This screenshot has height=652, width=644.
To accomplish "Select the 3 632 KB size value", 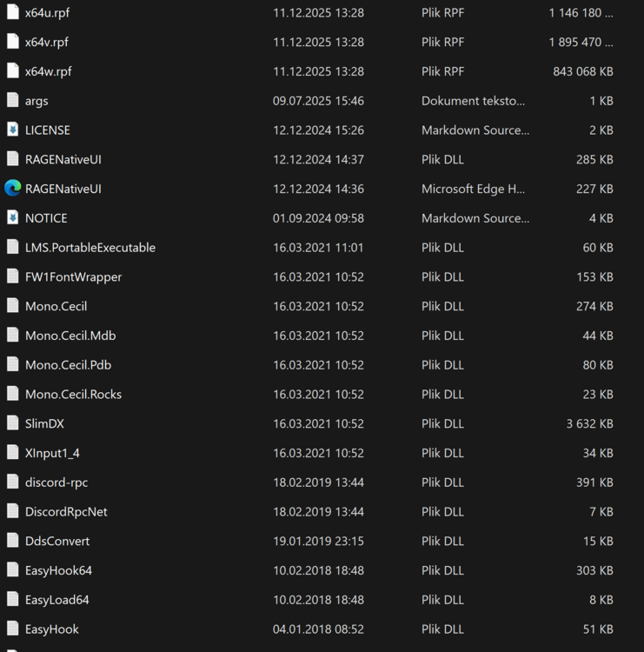I will 590,423.
